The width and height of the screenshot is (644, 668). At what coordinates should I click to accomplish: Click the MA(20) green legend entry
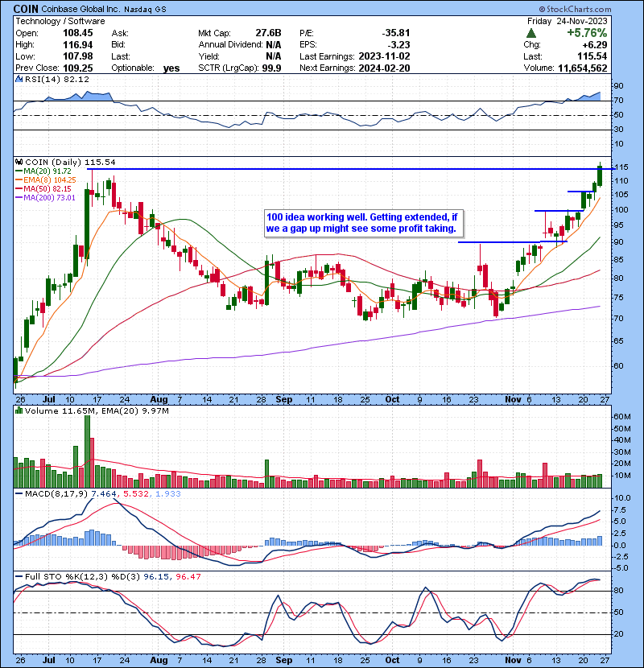pyautogui.click(x=44, y=171)
